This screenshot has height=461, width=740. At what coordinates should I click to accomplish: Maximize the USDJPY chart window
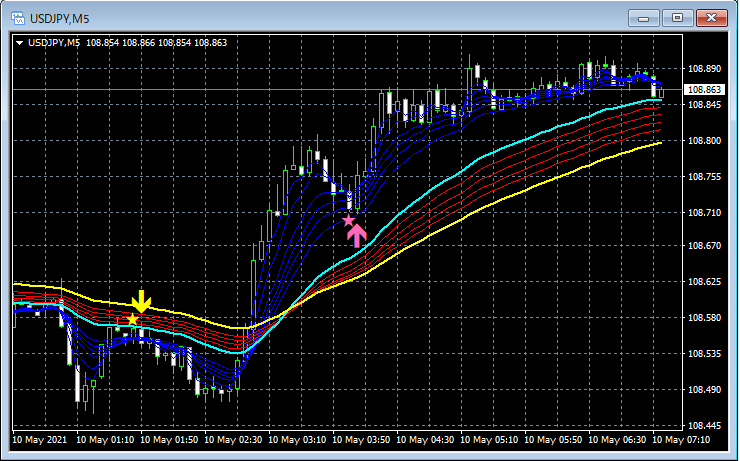(677, 18)
